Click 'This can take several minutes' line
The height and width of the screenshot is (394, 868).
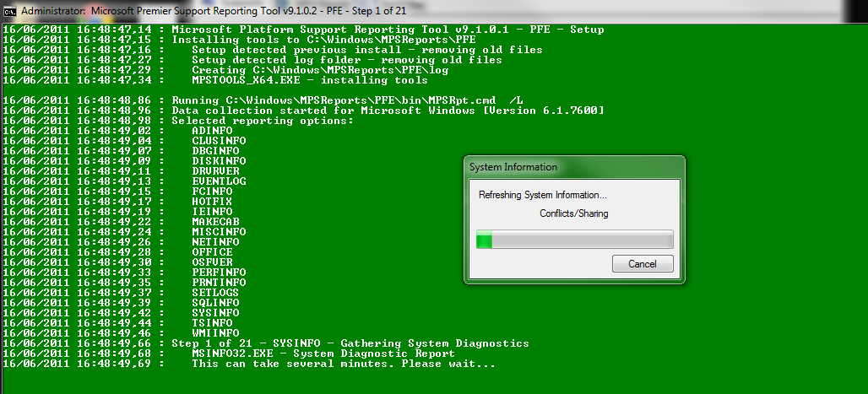(249, 364)
